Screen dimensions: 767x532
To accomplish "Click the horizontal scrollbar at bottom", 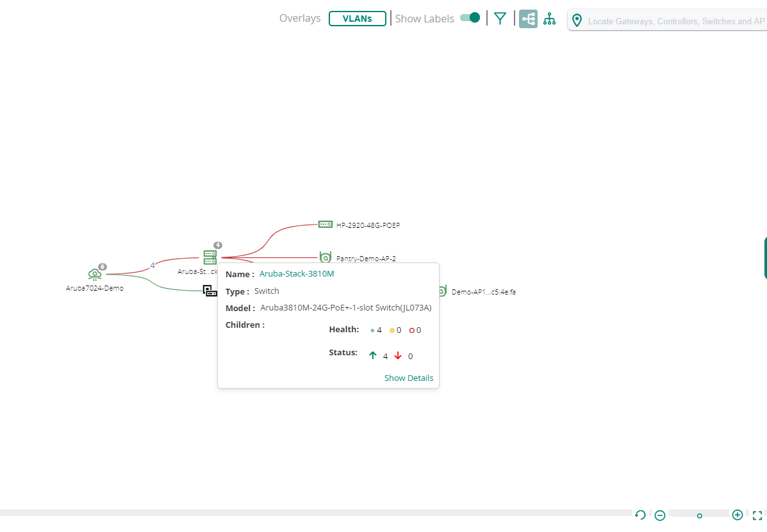I will 315,513.
